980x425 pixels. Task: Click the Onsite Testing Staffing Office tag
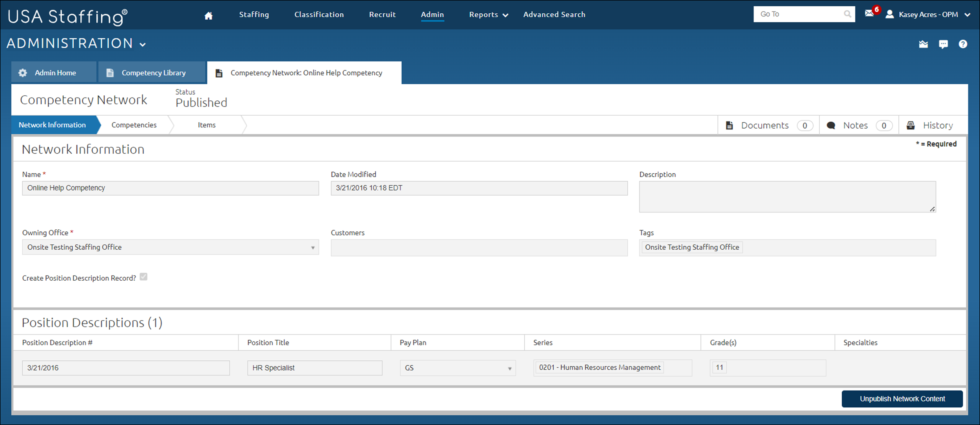692,247
